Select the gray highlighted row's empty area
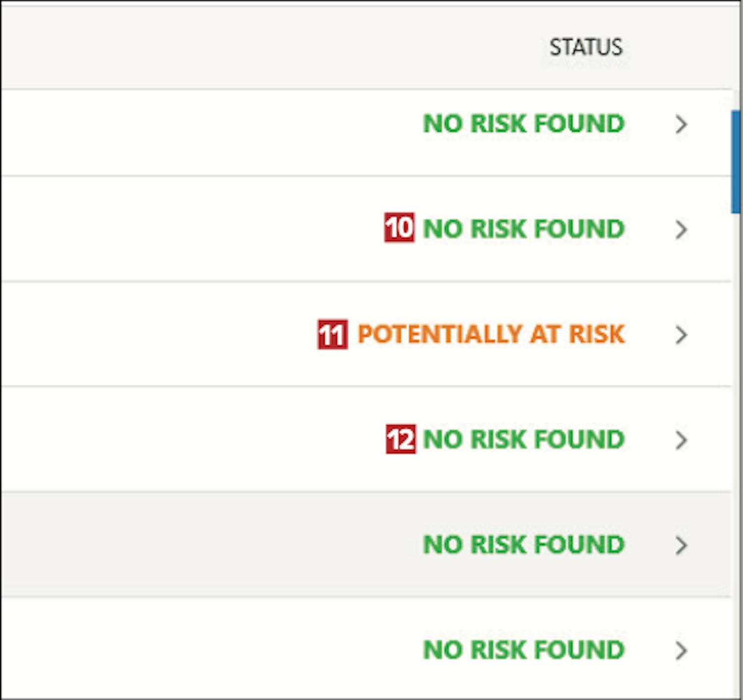Screen dimensions: 743x700 pyautogui.click(x=198, y=545)
